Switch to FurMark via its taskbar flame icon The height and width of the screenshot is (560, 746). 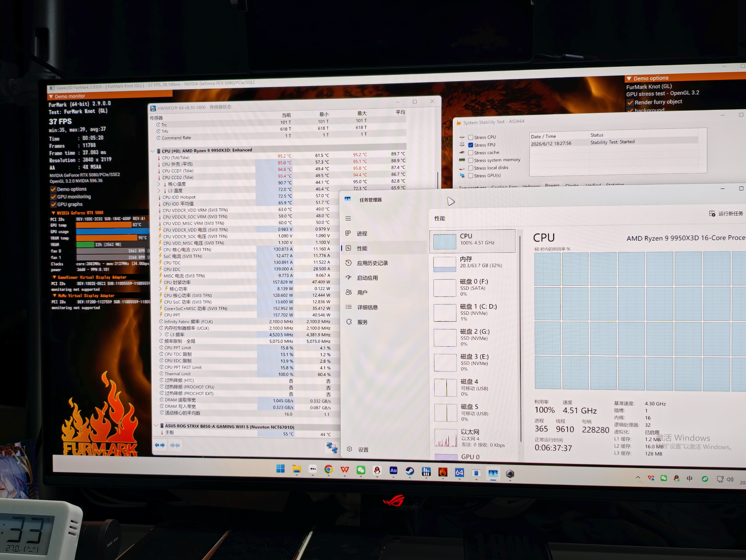(443, 472)
